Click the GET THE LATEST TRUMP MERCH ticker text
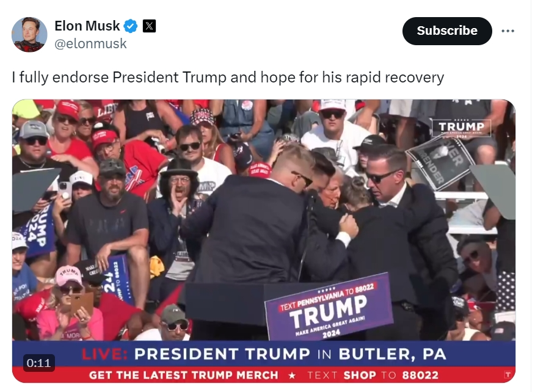 pyautogui.click(x=184, y=376)
